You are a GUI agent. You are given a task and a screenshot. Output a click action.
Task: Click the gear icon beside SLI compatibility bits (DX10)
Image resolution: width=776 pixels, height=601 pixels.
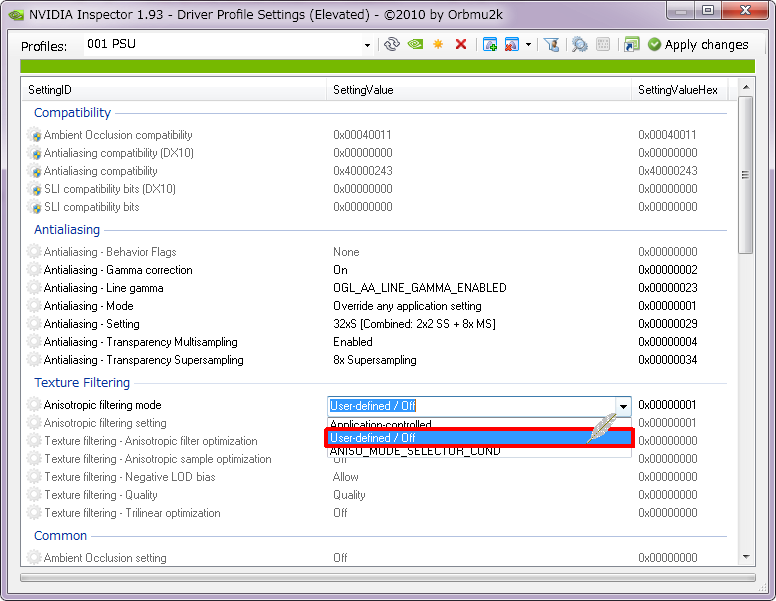[34, 189]
